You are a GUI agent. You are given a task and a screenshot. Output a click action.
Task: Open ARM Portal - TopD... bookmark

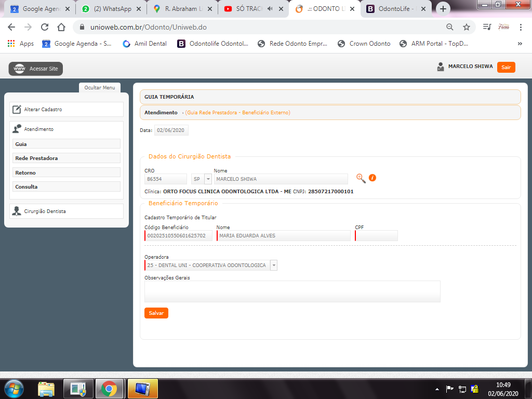pos(434,44)
